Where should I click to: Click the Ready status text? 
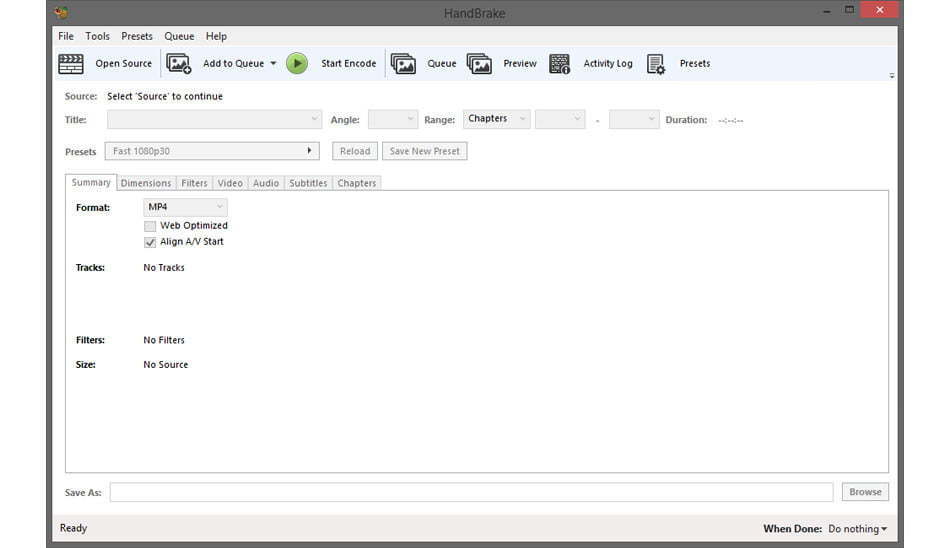pyautogui.click(x=73, y=528)
